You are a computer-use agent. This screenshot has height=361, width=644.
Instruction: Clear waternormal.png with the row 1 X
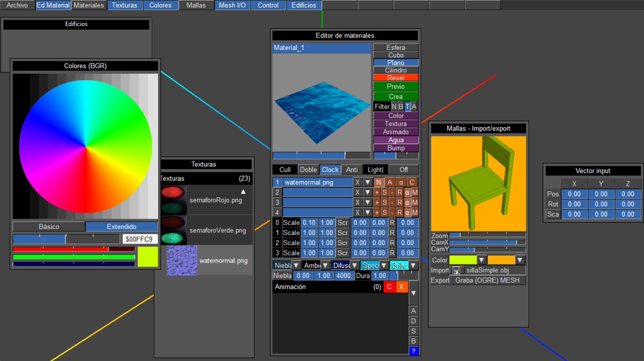[357, 182]
